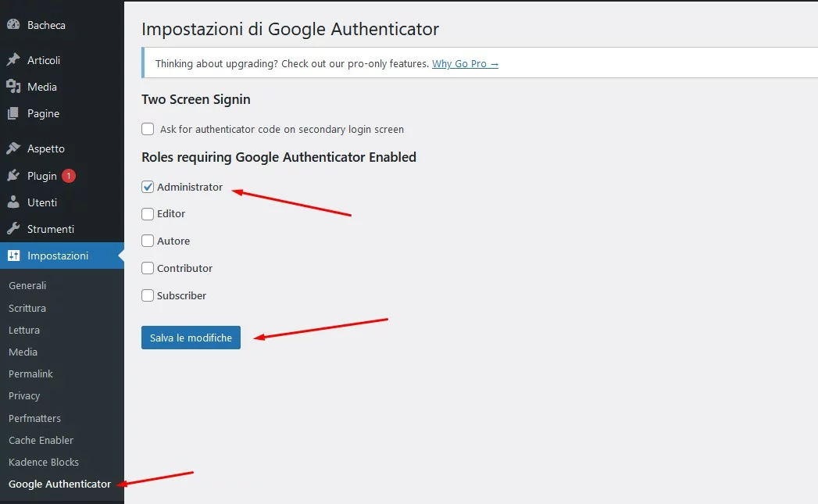Click the Salva le modifiche button
The height and width of the screenshot is (504, 818).
click(191, 337)
